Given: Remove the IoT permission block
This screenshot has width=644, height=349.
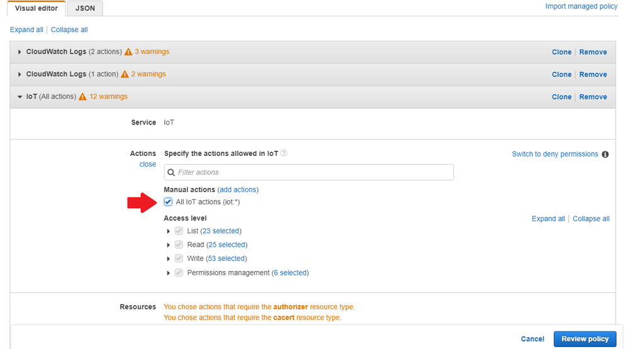Looking at the screenshot, I should [593, 97].
